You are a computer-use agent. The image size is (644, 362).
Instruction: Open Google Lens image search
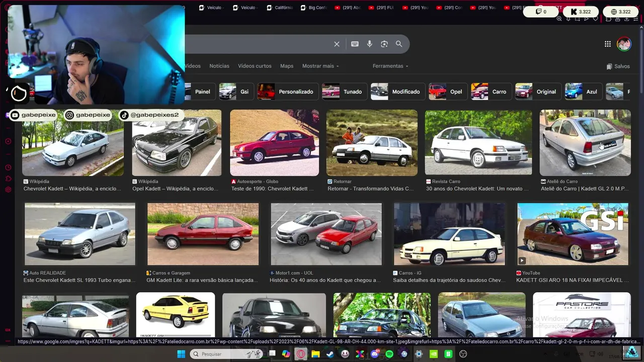(384, 44)
